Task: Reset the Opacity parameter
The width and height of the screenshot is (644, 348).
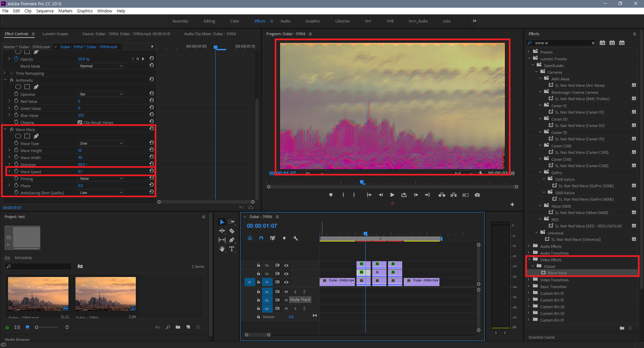Action: [x=151, y=58]
